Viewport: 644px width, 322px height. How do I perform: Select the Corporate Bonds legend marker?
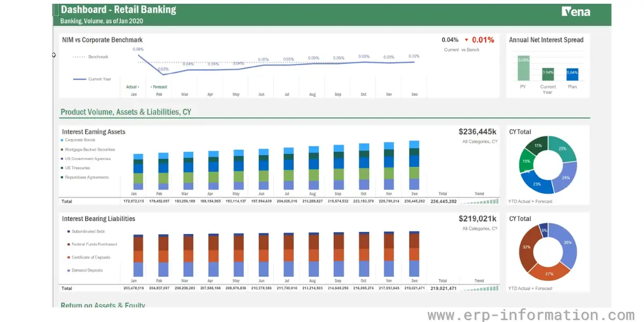(x=62, y=140)
